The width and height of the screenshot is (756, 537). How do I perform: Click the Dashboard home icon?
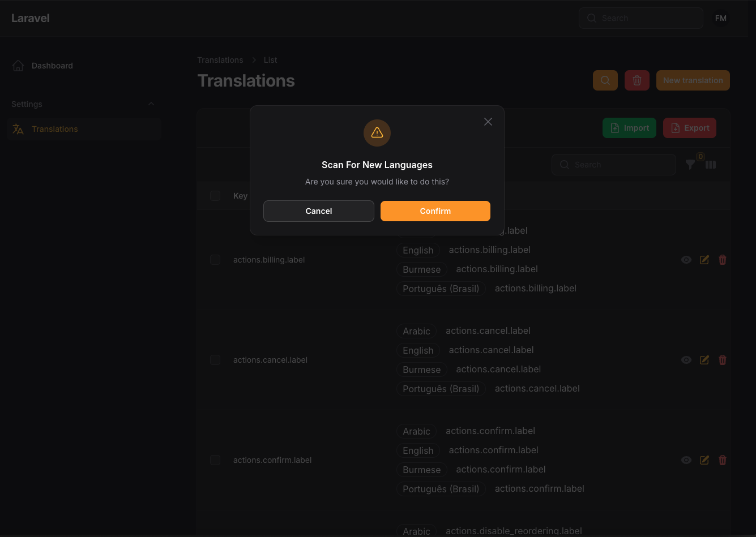(x=18, y=65)
